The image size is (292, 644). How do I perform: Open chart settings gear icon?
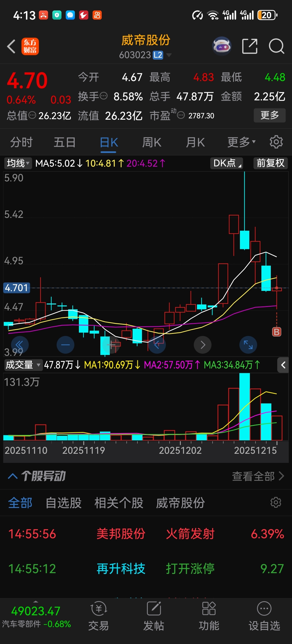click(276, 142)
